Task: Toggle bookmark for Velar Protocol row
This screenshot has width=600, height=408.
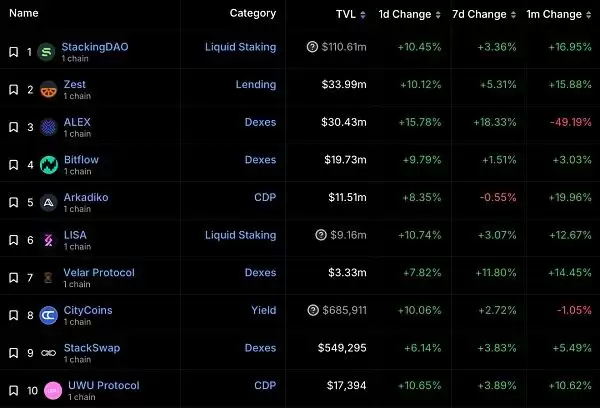Action: pyautogui.click(x=13, y=277)
